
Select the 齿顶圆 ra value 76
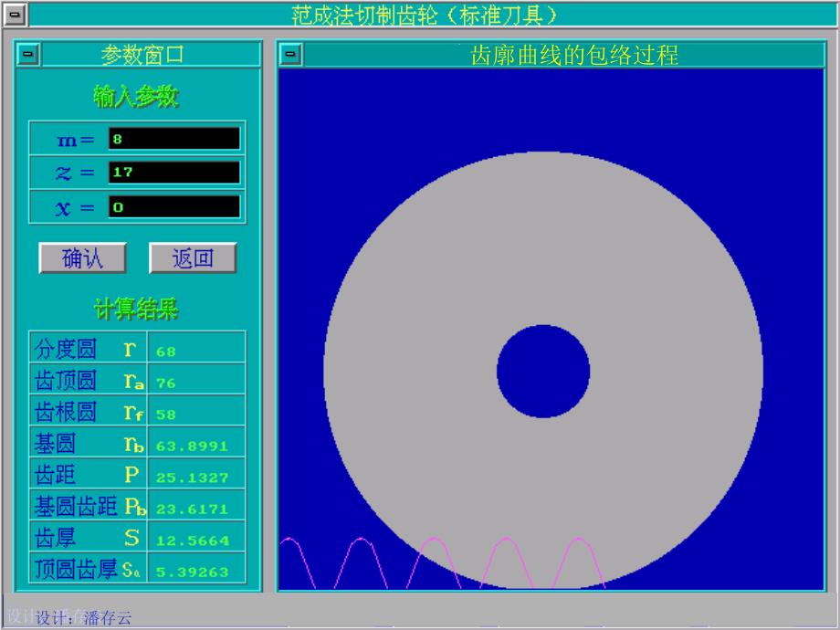166,383
